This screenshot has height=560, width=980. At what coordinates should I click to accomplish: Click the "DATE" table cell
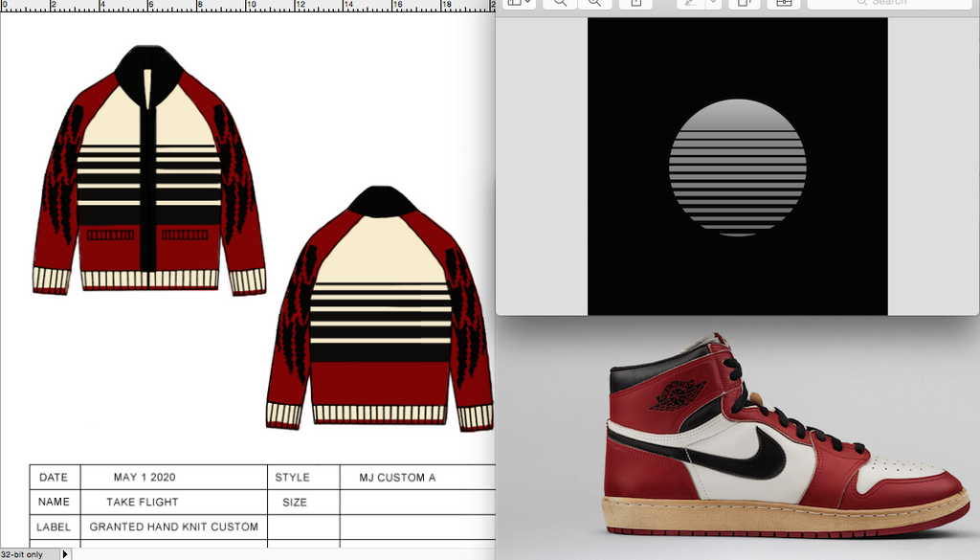click(55, 478)
